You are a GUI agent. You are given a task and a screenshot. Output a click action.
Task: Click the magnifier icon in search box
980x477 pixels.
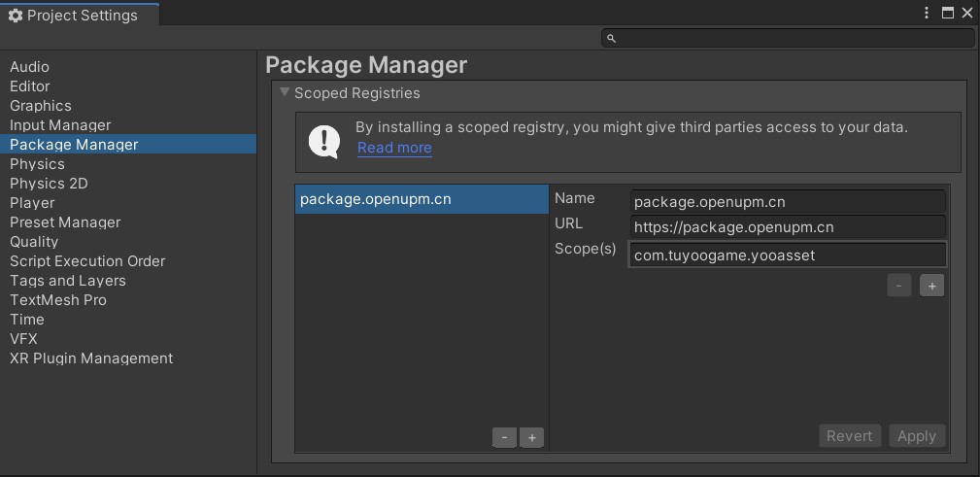point(611,39)
